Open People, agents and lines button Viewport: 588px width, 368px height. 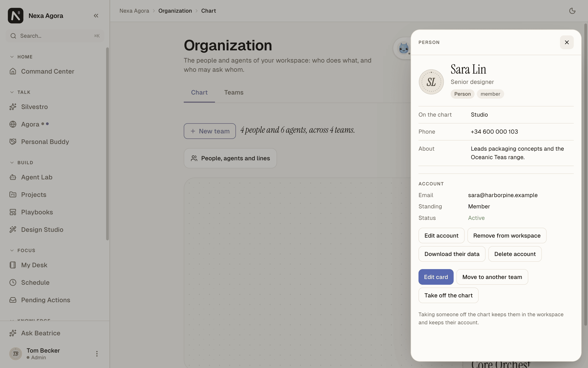click(x=230, y=158)
